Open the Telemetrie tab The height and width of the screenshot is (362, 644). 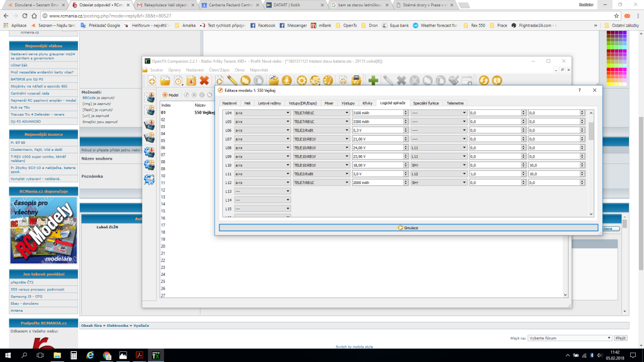coord(455,102)
